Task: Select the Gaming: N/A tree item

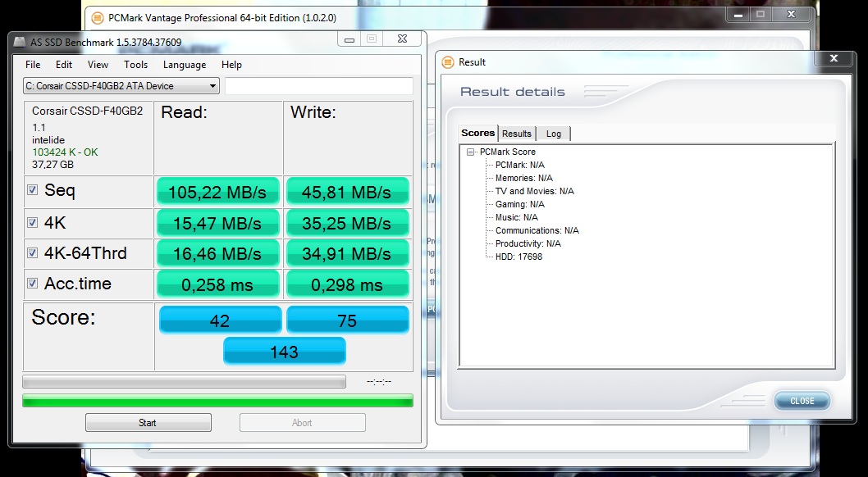Action: click(x=520, y=205)
